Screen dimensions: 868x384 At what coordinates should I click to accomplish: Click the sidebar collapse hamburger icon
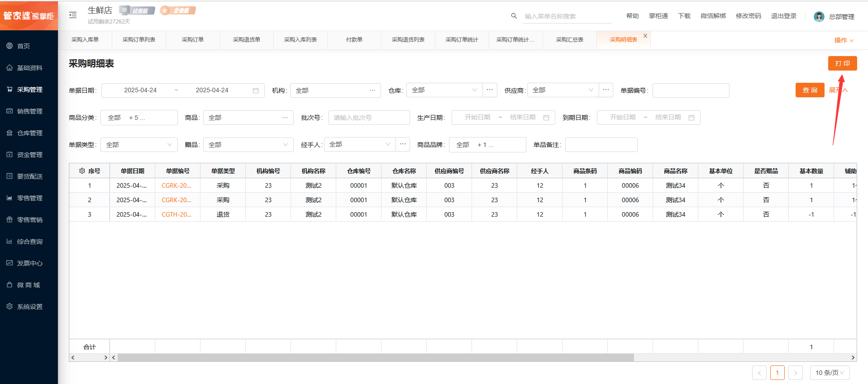pos(73,15)
